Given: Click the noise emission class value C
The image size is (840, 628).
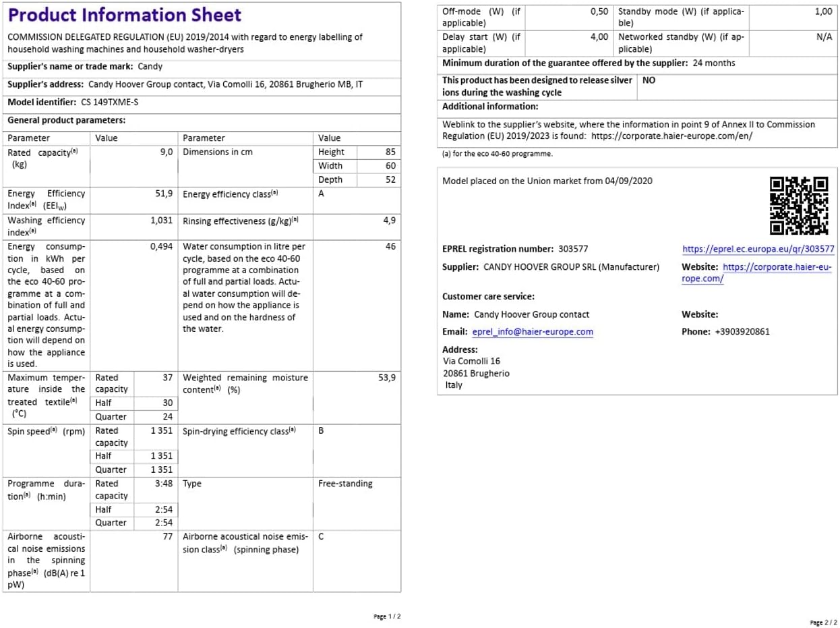Looking at the screenshot, I should click(x=322, y=537).
